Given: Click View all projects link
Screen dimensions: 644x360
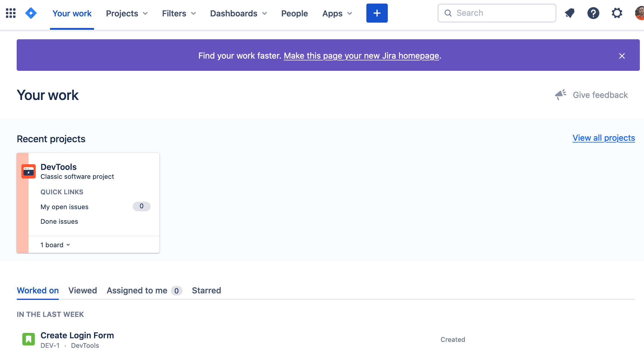Looking at the screenshot, I should point(604,137).
